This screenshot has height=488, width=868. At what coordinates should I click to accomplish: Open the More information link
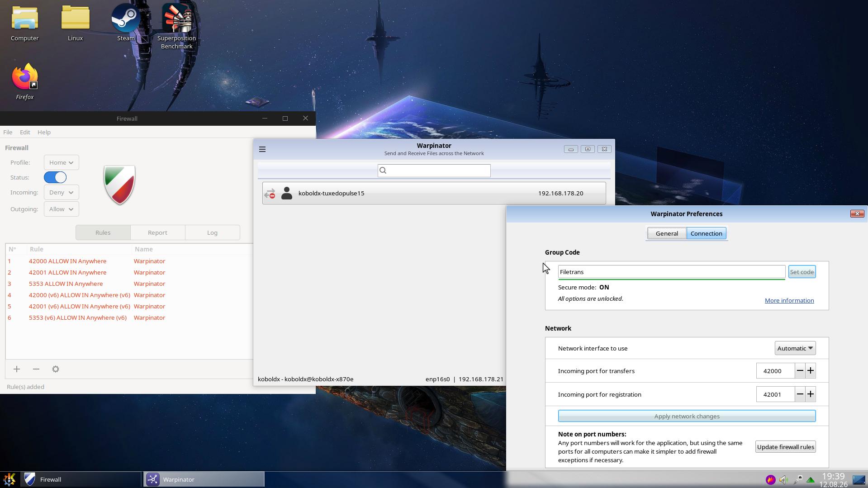click(789, 300)
